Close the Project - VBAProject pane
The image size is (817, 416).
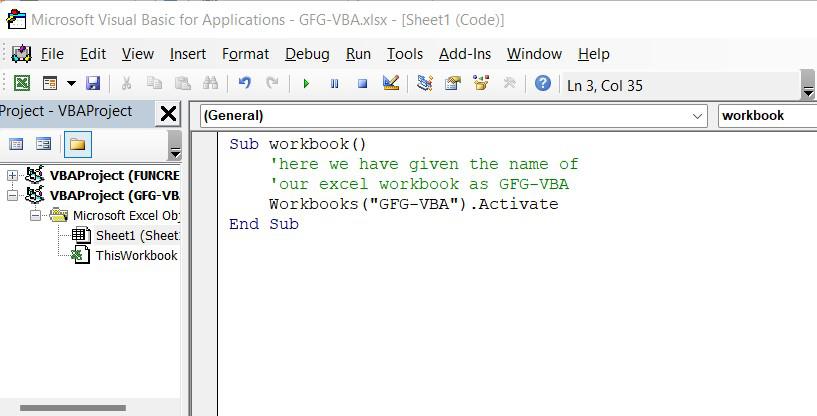tap(168, 113)
